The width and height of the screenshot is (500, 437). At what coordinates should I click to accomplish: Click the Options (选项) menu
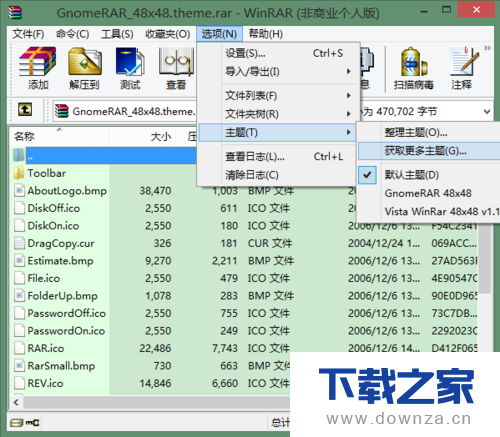tap(219, 34)
